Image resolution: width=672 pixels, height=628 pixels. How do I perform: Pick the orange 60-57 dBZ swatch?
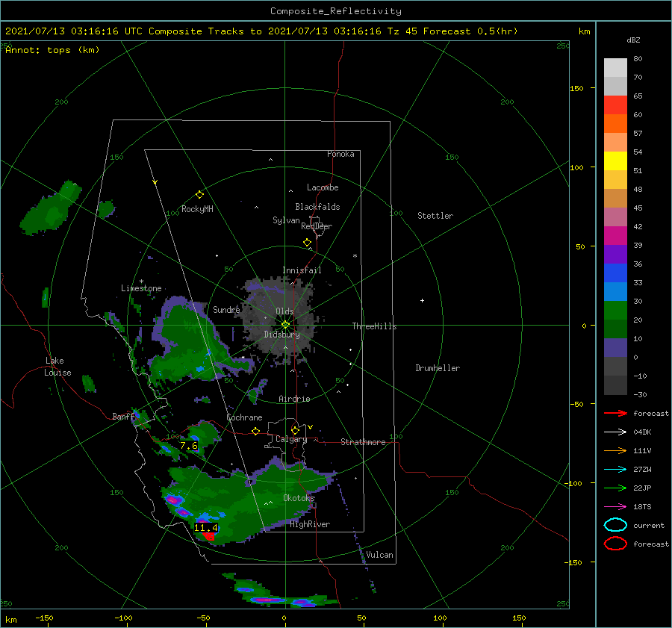[615, 124]
